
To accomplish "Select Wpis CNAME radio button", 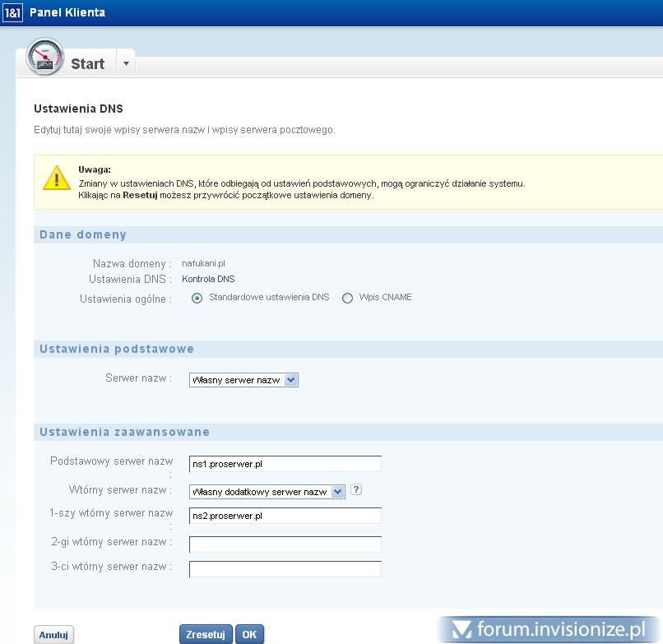I will [347, 298].
